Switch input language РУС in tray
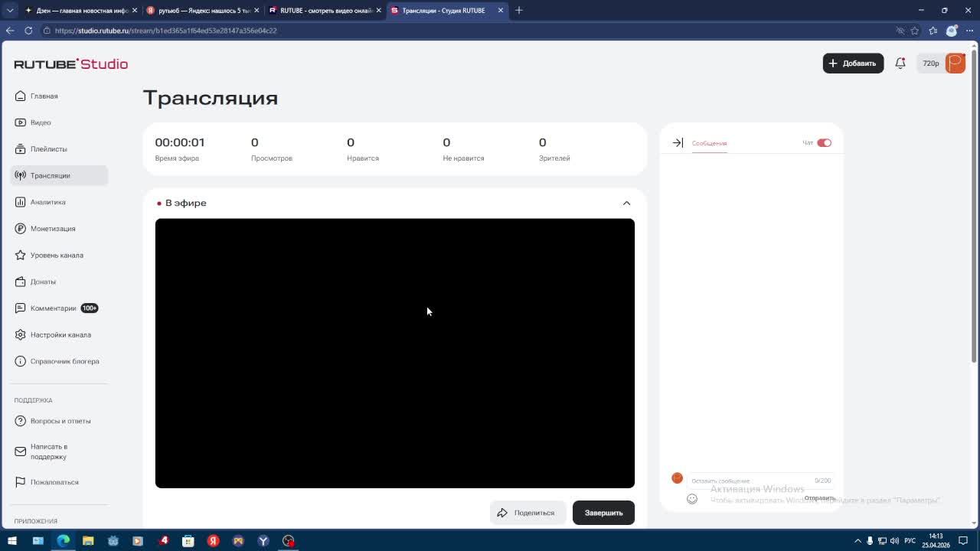Viewport: 980px width, 551px height. point(910,541)
